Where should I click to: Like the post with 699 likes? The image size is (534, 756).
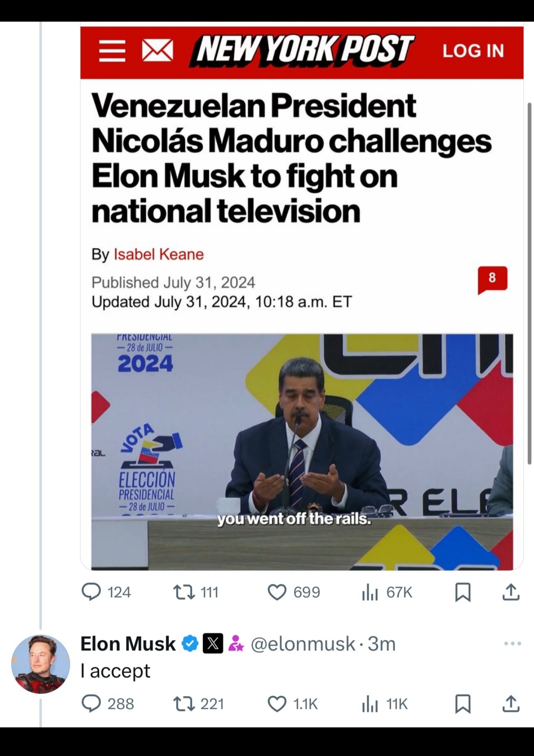[277, 592]
